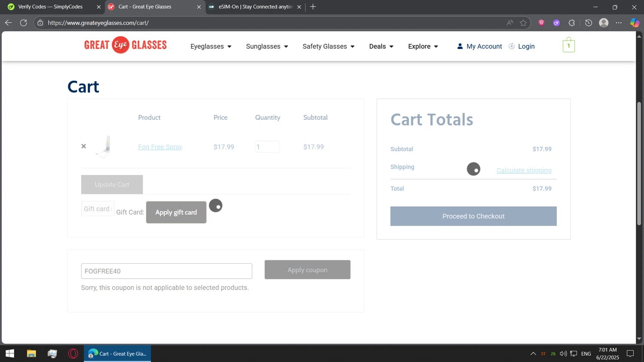Image resolution: width=644 pixels, height=362 pixels.
Task: Open the purple extension icon
Action: pyautogui.click(x=556, y=23)
